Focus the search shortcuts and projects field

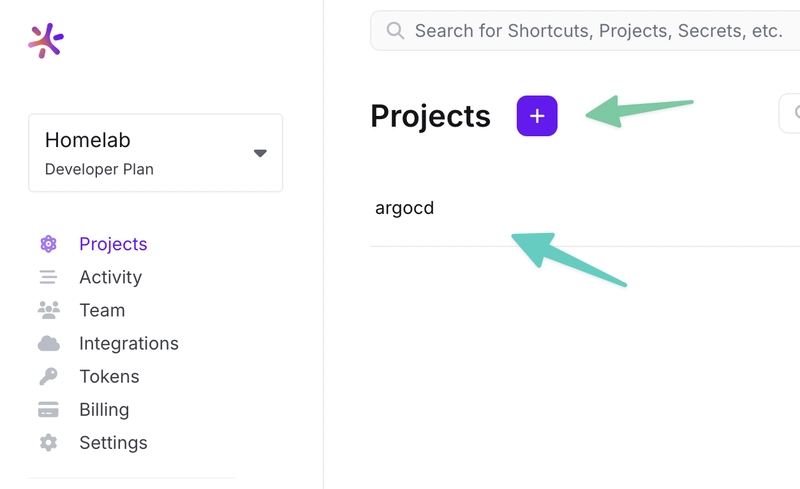pos(585,31)
